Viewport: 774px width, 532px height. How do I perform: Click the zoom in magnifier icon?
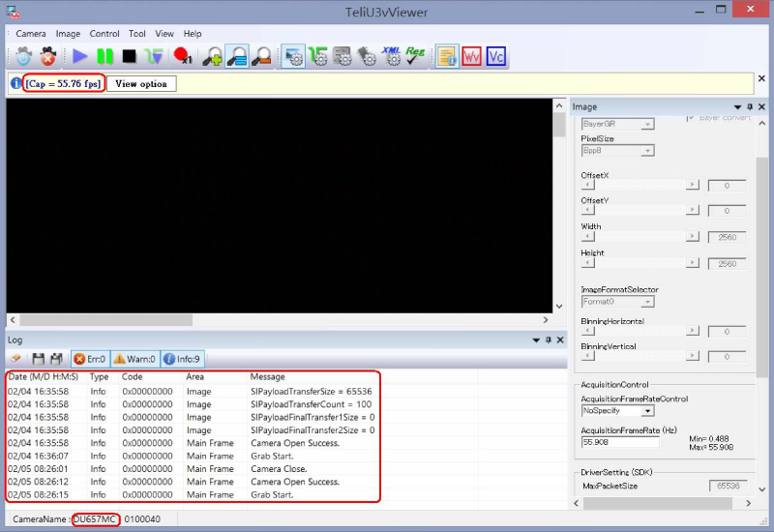(x=213, y=57)
